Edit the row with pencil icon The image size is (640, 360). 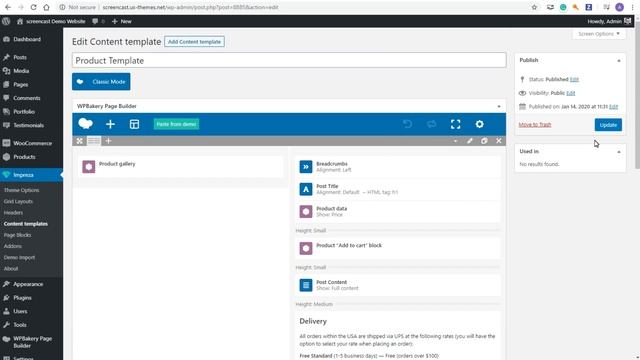pyautogui.click(x=470, y=141)
